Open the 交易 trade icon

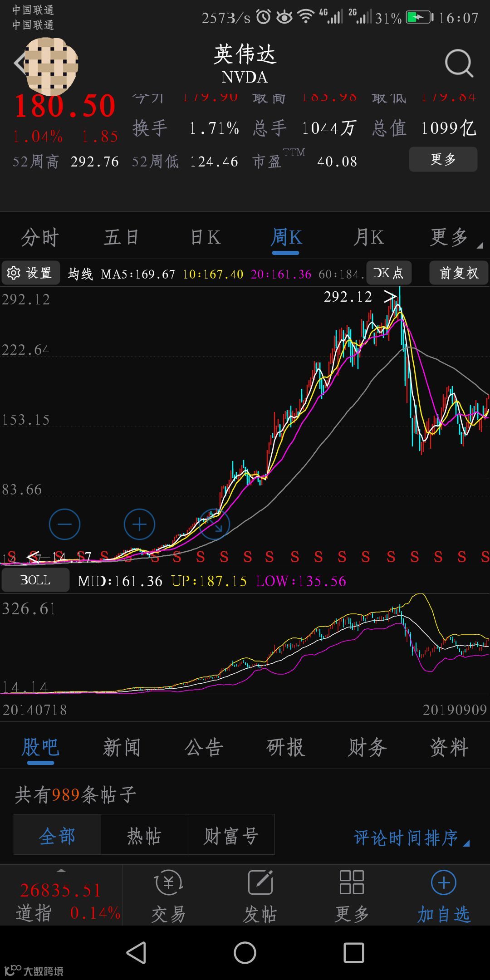point(168,896)
